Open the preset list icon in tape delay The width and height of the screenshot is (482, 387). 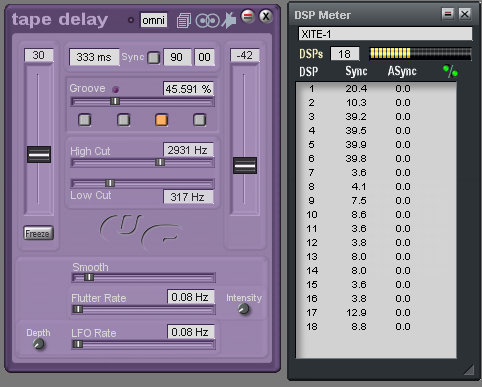tap(184, 21)
